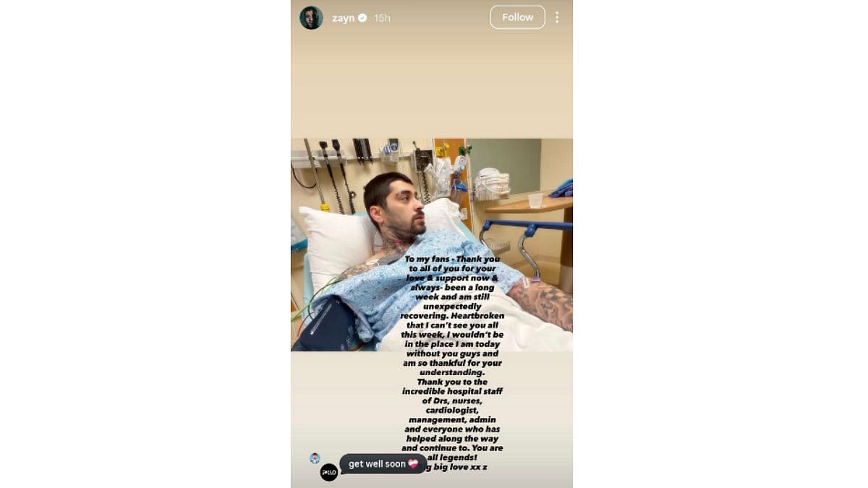
Task: Open the three-dot more options menu
Action: click(556, 17)
